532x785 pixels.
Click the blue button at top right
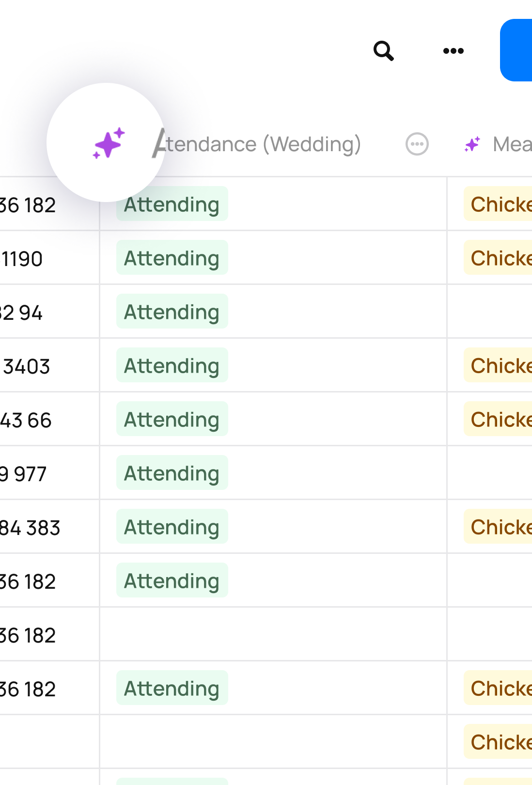pos(516,50)
